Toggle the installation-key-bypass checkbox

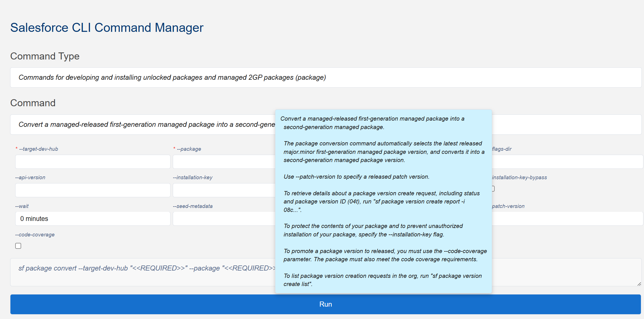[493, 189]
